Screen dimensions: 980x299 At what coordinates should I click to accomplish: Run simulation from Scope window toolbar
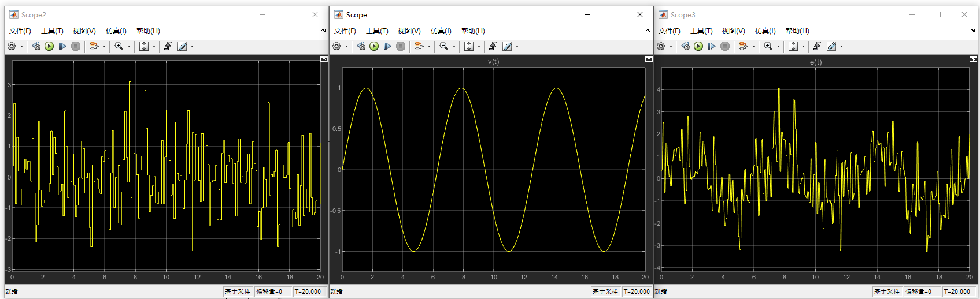[374, 46]
